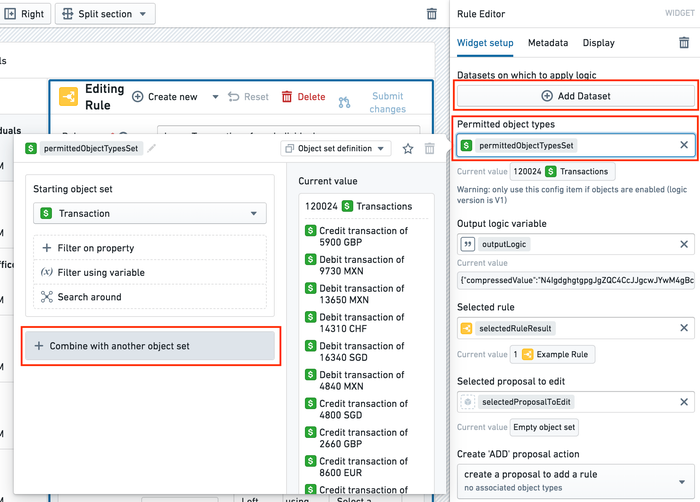Clear selectedRuleResult with the X icon
Image resolution: width=700 pixels, height=502 pixels.
[x=684, y=328]
